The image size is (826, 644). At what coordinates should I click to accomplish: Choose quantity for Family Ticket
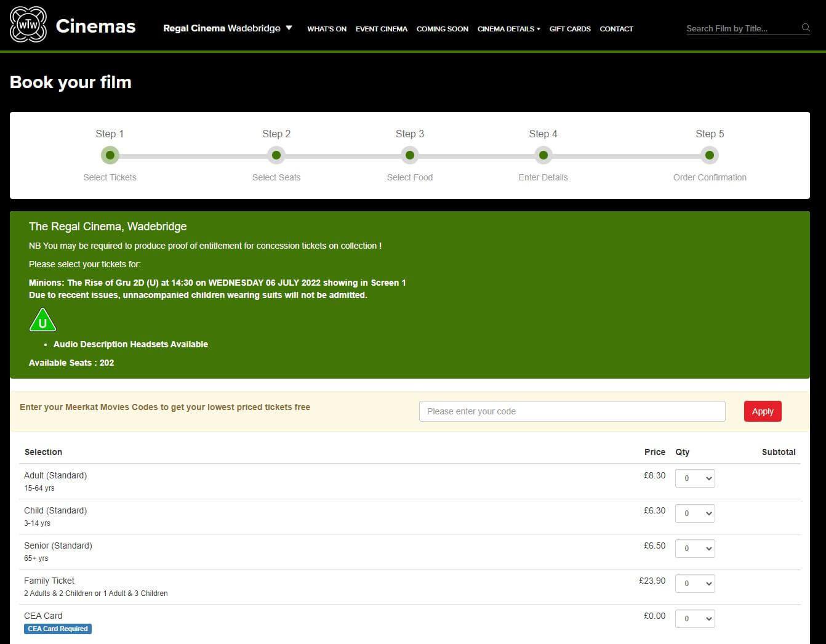pos(695,584)
